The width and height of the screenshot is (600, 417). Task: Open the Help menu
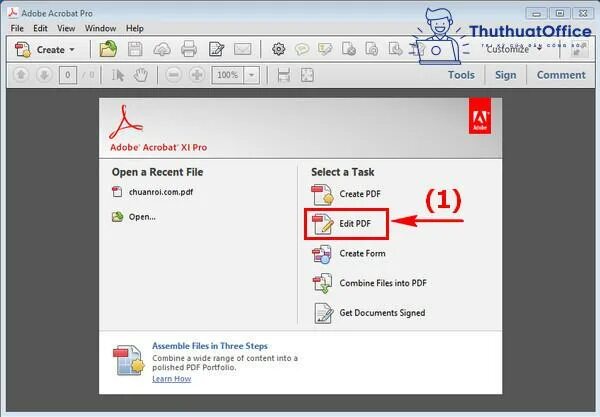[135, 28]
